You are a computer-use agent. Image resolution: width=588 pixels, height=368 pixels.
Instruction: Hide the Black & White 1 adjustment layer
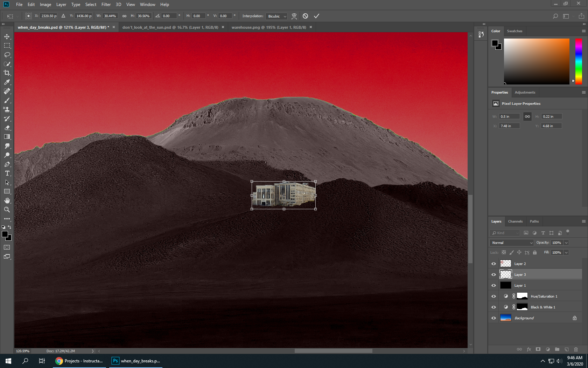pos(493,307)
